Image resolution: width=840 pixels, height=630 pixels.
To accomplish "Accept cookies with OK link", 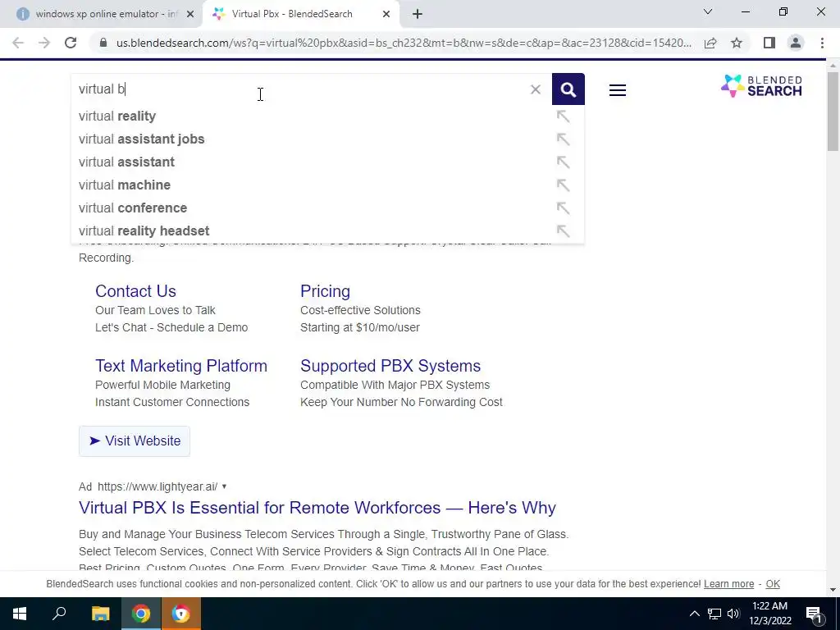I will point(773,584).
